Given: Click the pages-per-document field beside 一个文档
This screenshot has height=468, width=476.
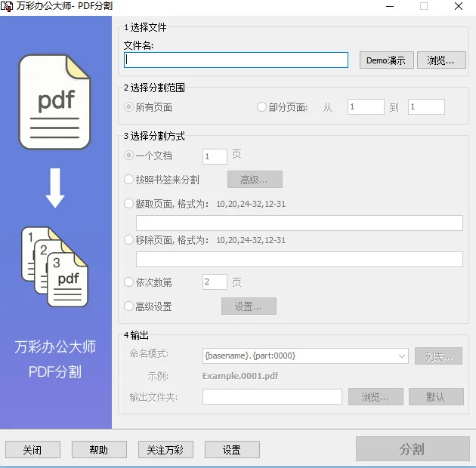Looking at the screenshot, I should tap(215, 156).
